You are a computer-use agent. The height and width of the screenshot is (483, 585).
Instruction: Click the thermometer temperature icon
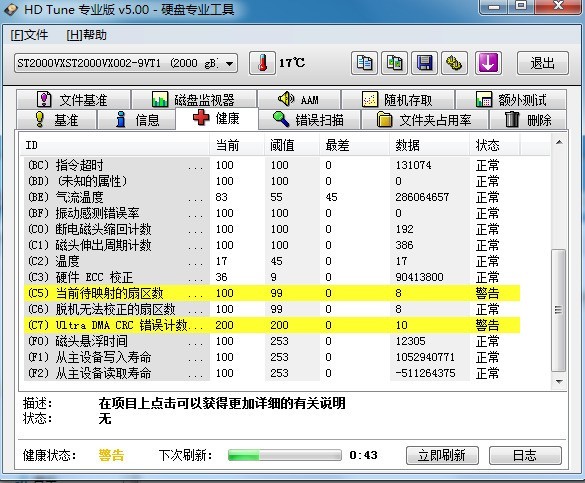click(x=262, y=63)
